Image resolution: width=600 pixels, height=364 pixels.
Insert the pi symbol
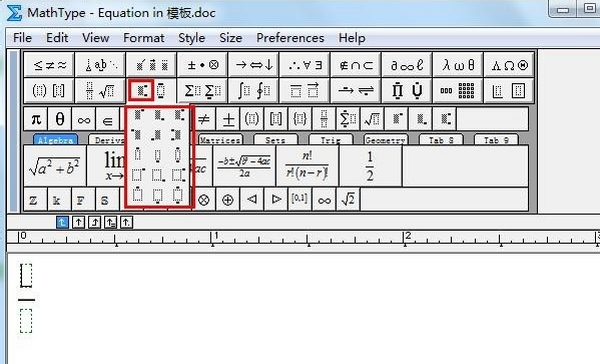tap(36, 119)
